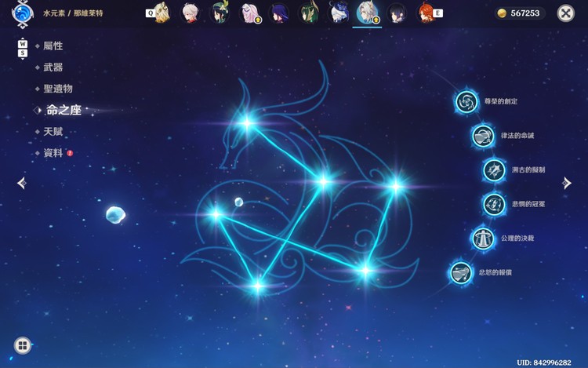Open the 資料 profile page
Viewport: 588px width, 368px height.
[53, 153]
